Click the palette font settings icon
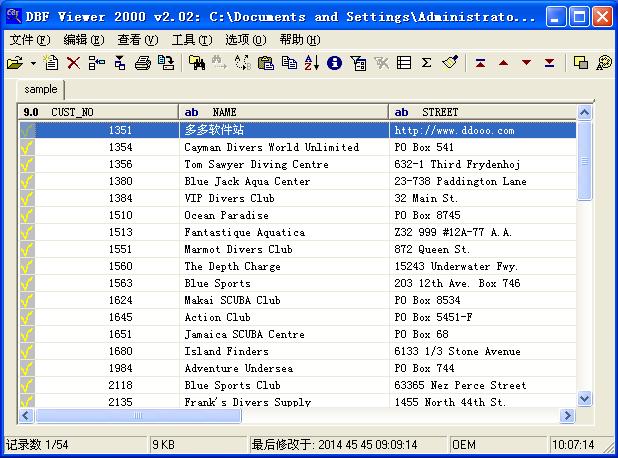Viewport: 618px width, 458px height. [x=603, y=63]
